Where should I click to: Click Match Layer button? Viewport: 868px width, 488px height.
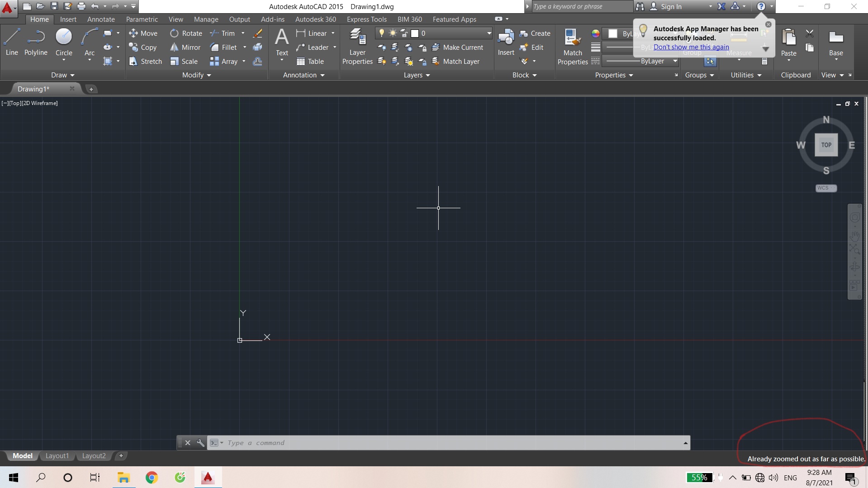[455, 62]
